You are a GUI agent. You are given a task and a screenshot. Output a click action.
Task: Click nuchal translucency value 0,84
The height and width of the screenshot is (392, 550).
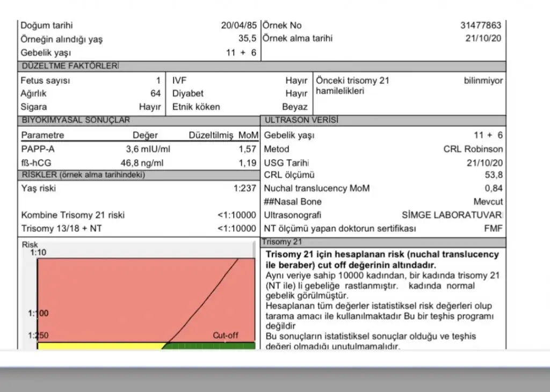[494, 188]
